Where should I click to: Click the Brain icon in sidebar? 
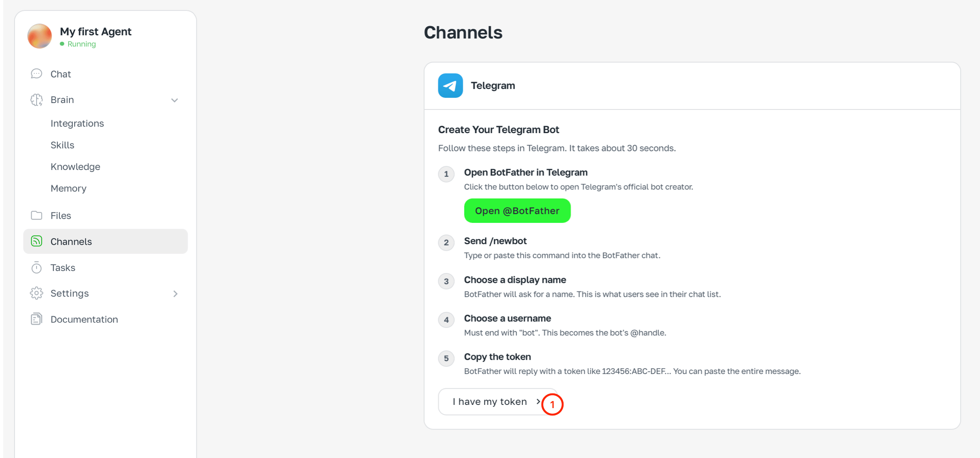point(37,100)
